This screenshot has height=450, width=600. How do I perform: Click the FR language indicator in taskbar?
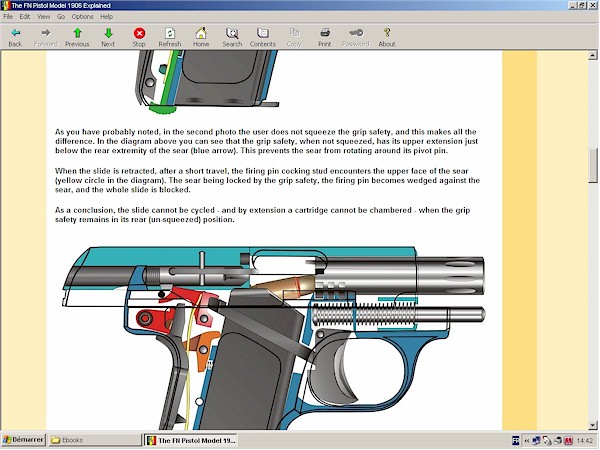pyautogui.click(x=515, y=440)
